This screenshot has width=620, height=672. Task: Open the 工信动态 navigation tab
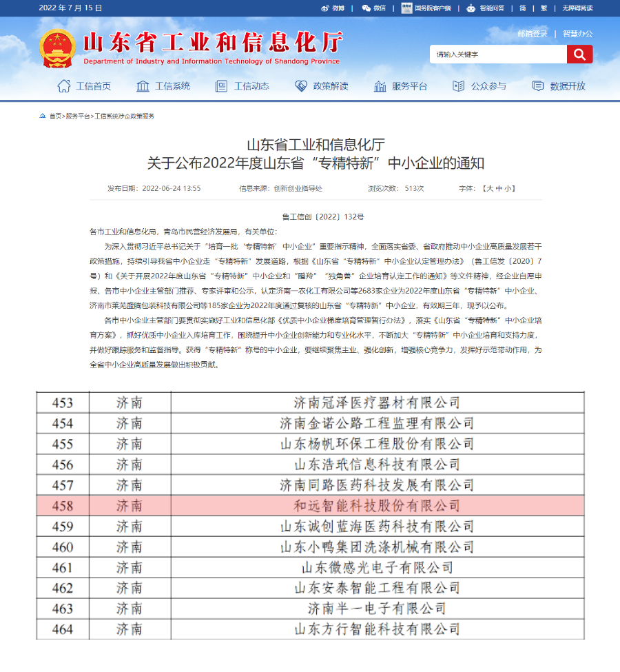[242, 86]
